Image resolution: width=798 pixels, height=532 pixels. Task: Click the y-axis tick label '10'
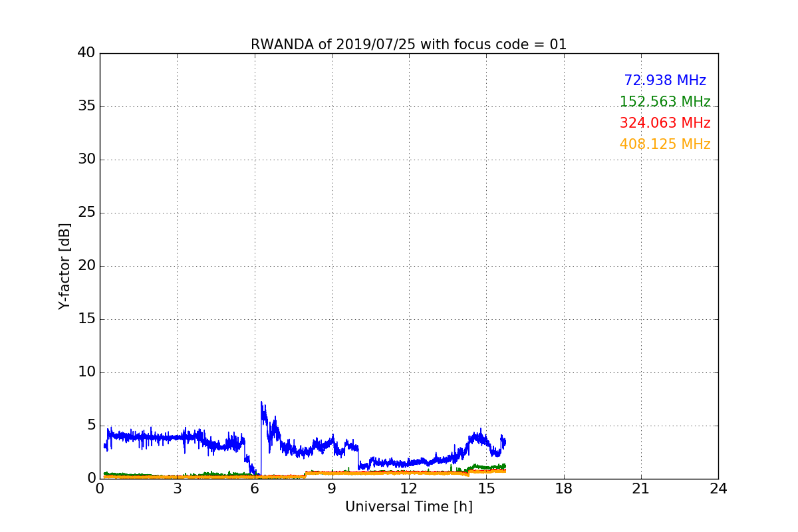pos(86,372)
